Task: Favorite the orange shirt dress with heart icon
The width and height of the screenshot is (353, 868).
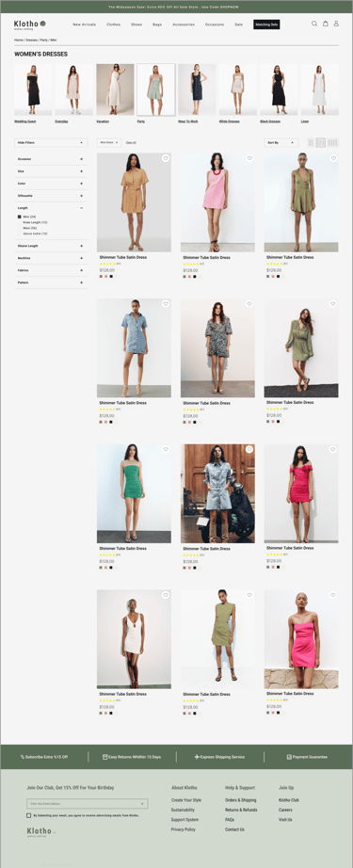Action: (166, 158)
